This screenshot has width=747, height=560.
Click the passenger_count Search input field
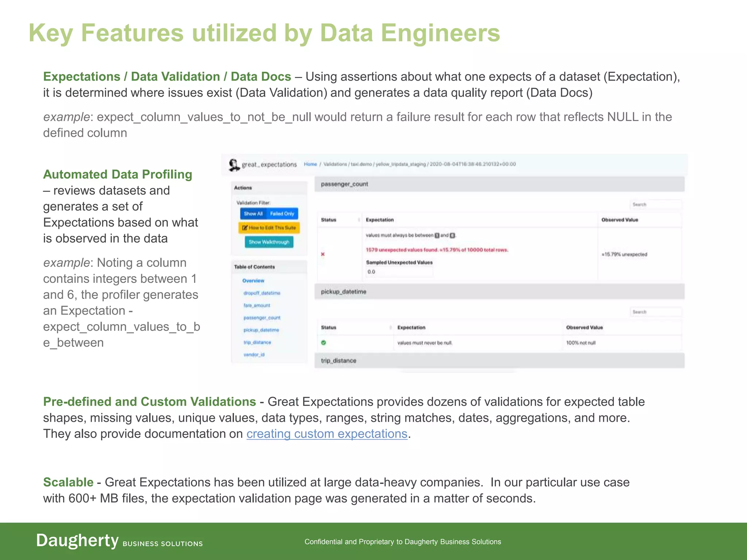[x=655, y=205]
